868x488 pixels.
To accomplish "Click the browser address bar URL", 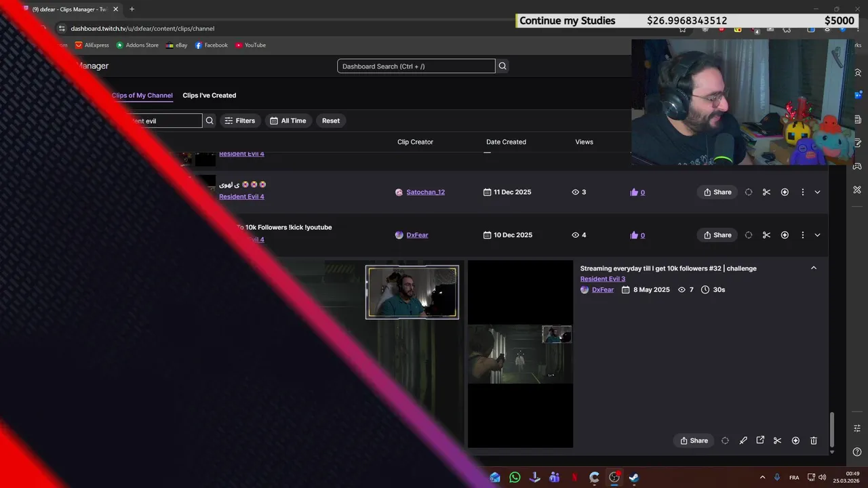I will click(x=142, y=28).
